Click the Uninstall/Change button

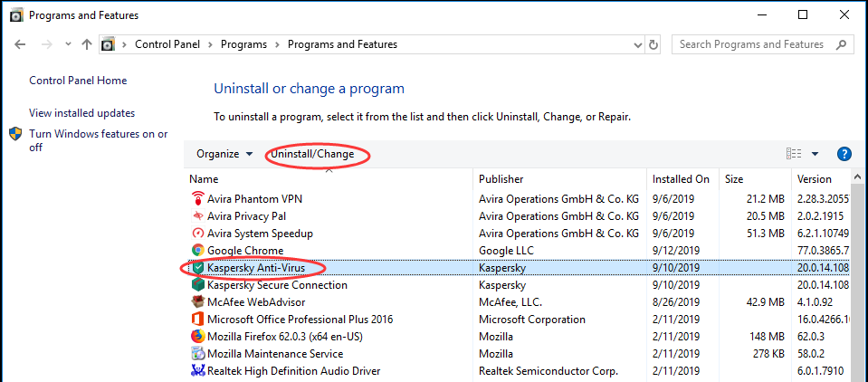(x=312, y=154)
